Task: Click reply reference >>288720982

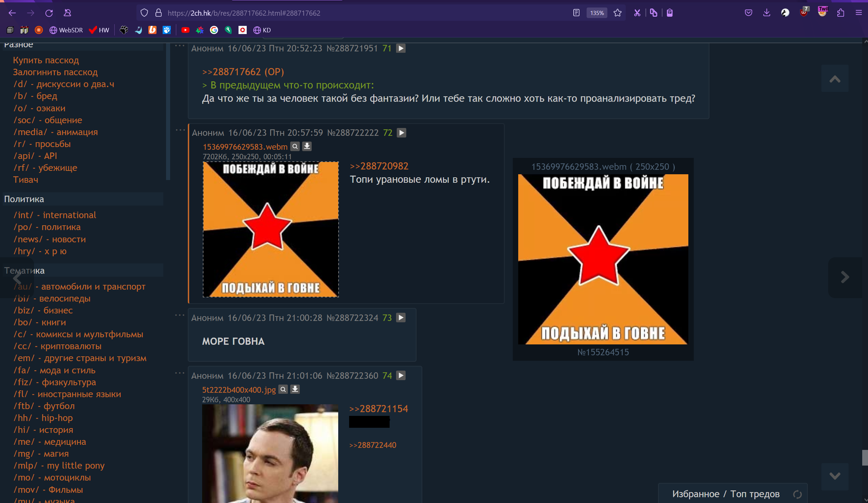Action: click(x=379, y=166)
